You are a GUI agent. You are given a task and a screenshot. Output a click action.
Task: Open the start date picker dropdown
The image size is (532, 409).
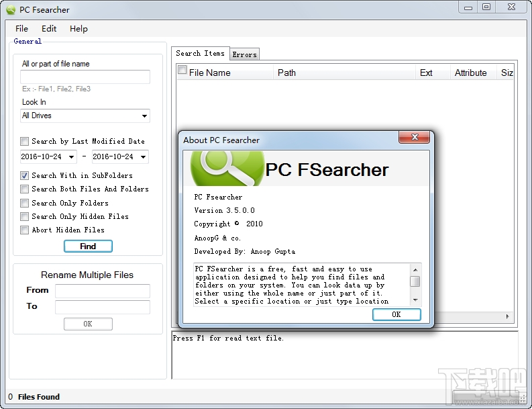[x=71, y=156]
